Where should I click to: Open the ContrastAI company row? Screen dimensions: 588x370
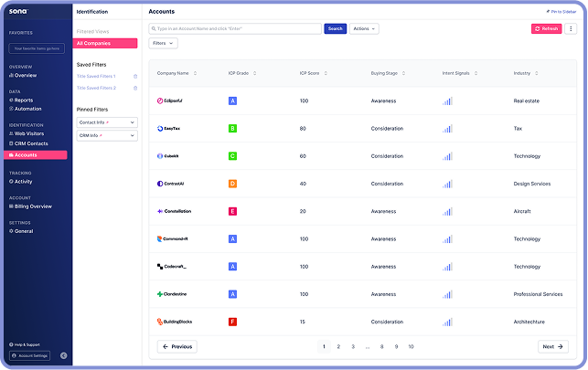pyautogui.click(x=363, y=184)
